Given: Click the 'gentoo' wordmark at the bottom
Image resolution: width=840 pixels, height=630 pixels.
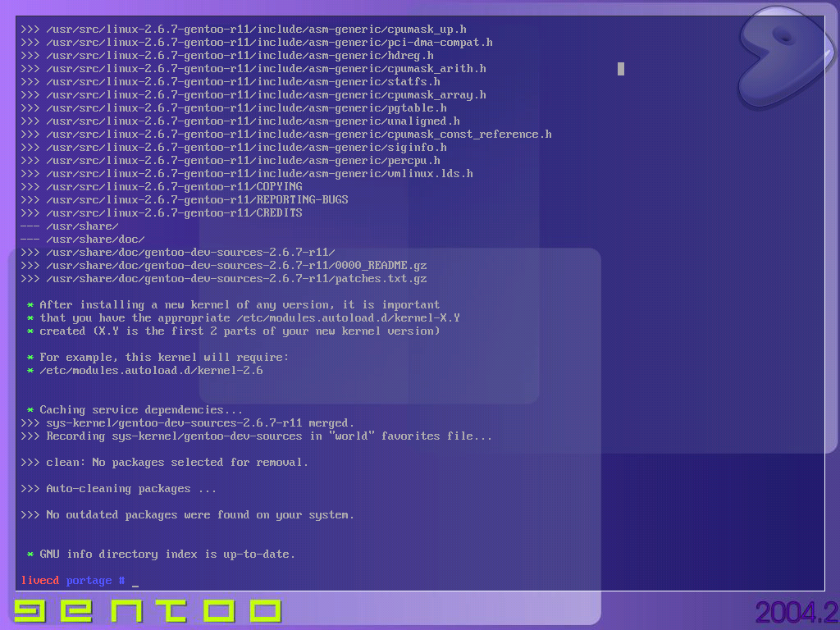Looking at the screenshot, I should (x=148, y=611).
